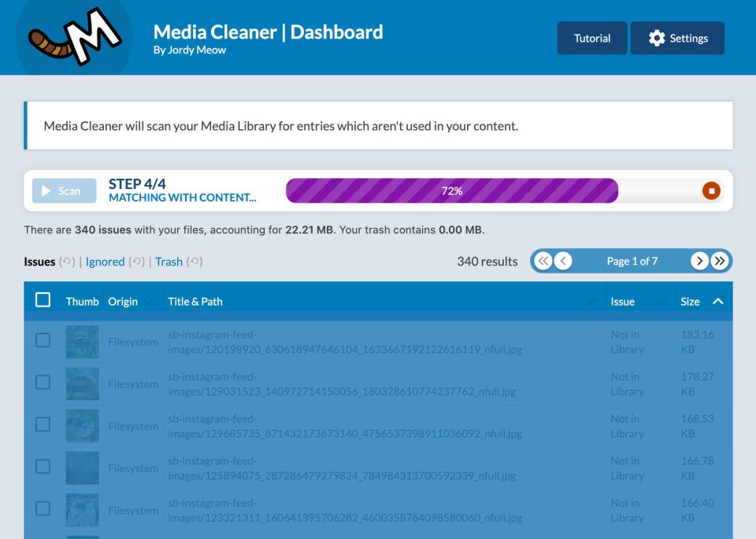Click the reset icon next to Trash
The width and height of the screenshot is (756, 539).
coord(195,262)
